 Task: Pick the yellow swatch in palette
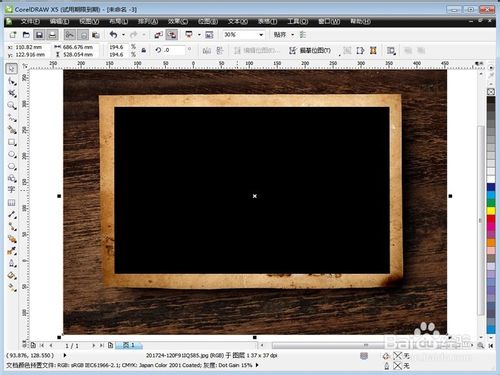pyautogui.click(x=491, y=211)
